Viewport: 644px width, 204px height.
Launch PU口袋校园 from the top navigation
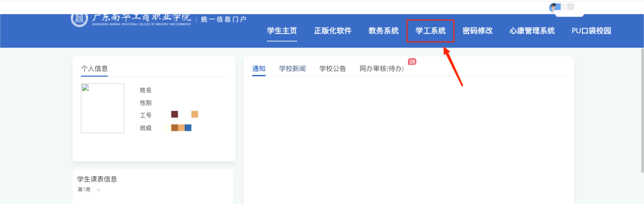pos(591,31)
